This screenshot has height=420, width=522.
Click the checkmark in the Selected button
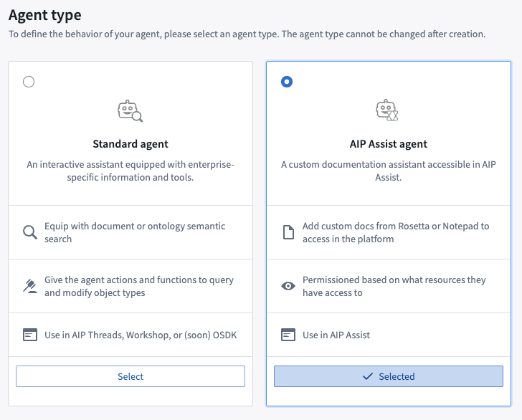pos(368,376)
